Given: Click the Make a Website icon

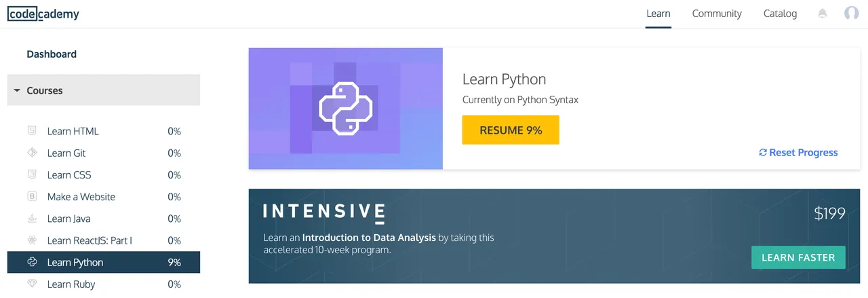Looking at the screenshot, I should (x=31, y=196).
